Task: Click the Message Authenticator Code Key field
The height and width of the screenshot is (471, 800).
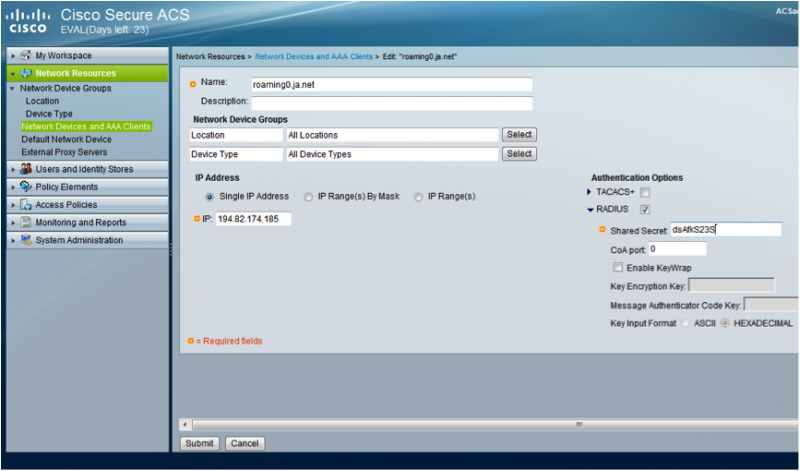Action: click(771, 305)
